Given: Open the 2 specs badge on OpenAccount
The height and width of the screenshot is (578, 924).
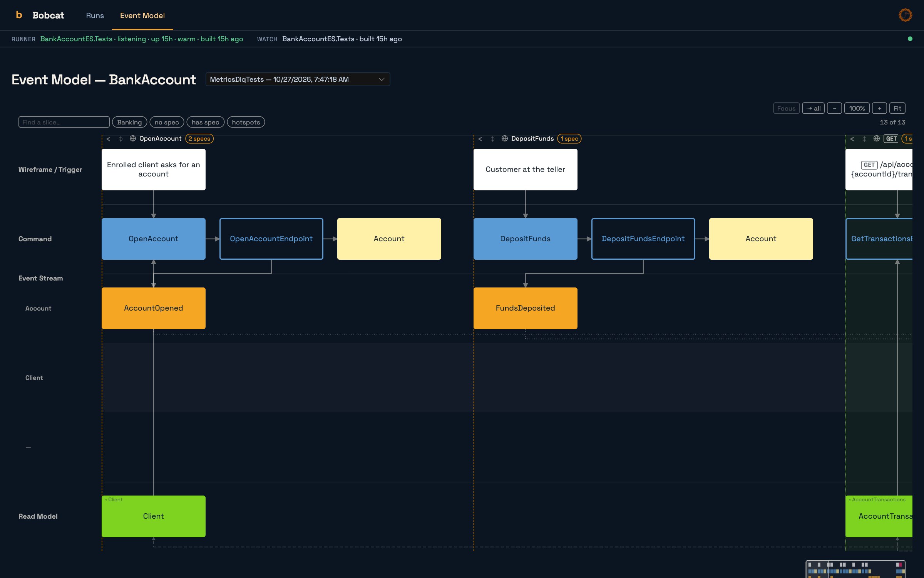Looking at the screenshot, I should (x=199, y=139).
